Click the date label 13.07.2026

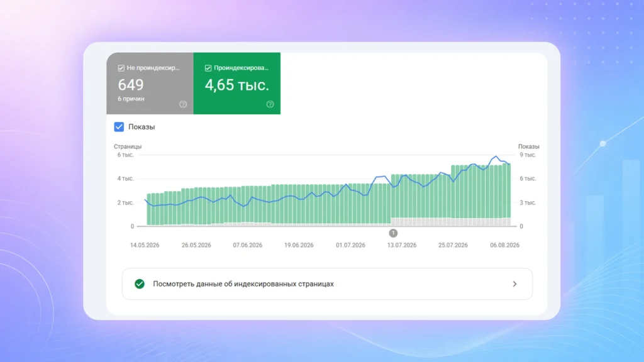[x=402, y=245]
